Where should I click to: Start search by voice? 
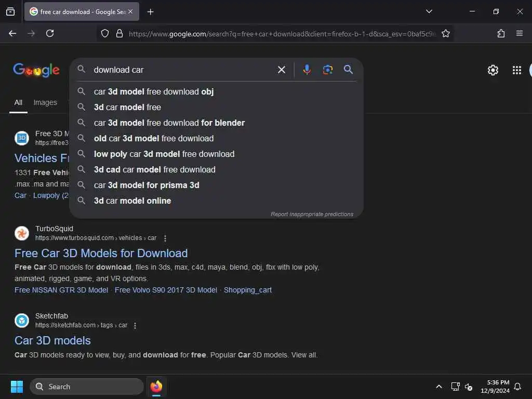pyautogui.click(x=307, y=70)
